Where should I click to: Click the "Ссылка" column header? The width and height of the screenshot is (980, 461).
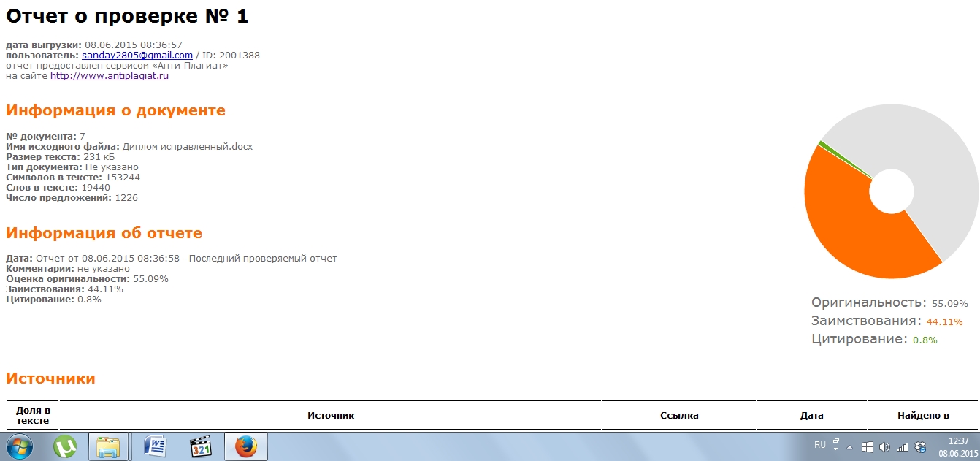[679, 415]
